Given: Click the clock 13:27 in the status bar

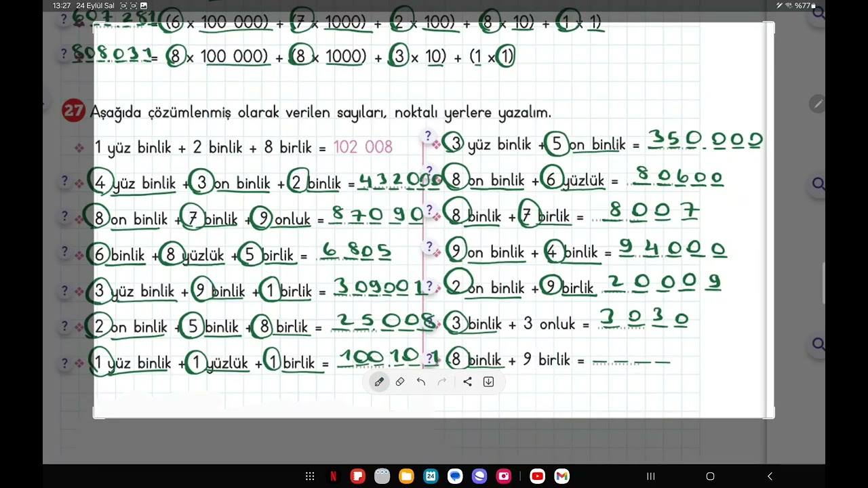Looking at the screenshot, I should point(61,5).
